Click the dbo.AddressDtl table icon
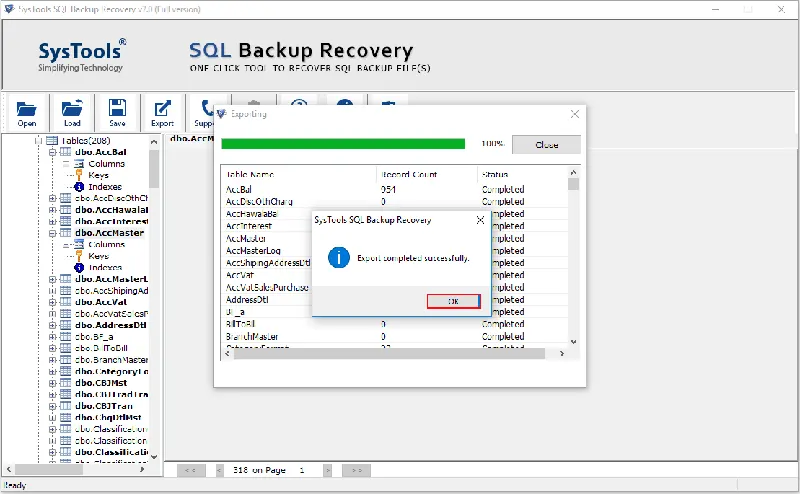 point(65,325)
